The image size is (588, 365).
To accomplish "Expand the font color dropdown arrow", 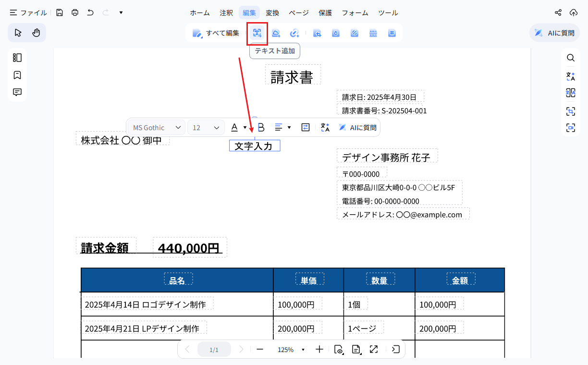I will 245,127.
